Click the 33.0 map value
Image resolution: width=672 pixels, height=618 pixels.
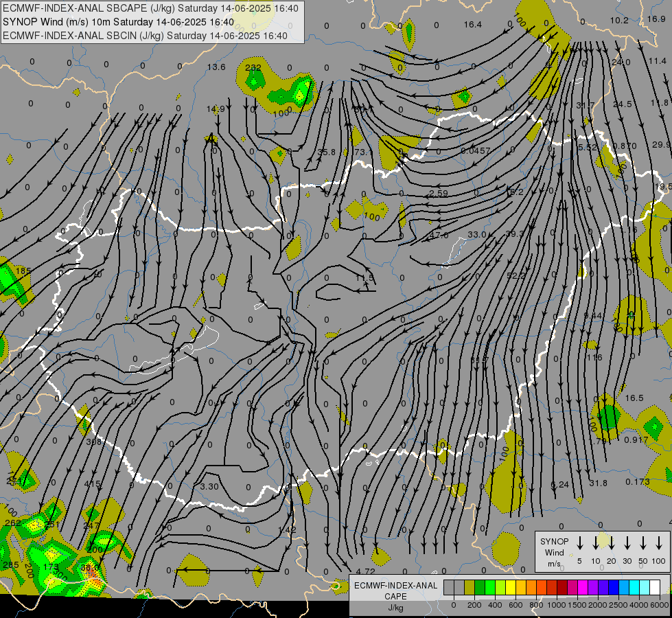(x=476, y=235)
